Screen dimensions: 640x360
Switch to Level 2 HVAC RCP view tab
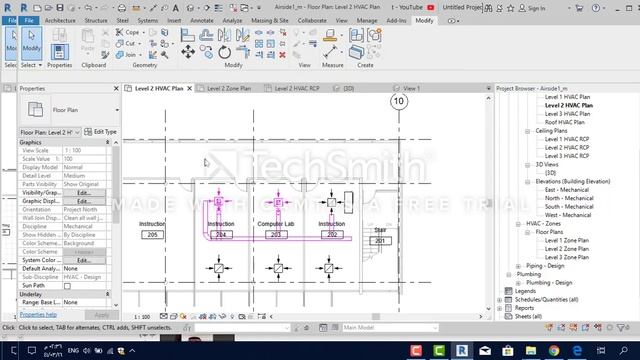297,88
